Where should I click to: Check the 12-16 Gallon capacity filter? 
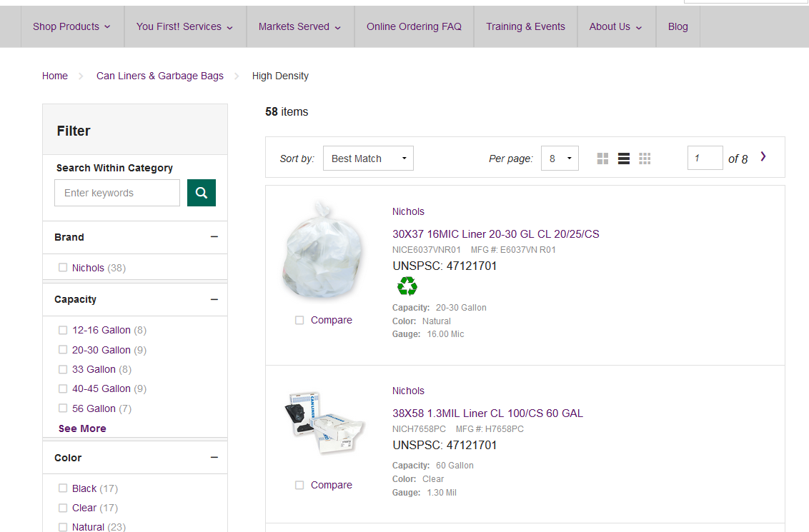[63, 330]
